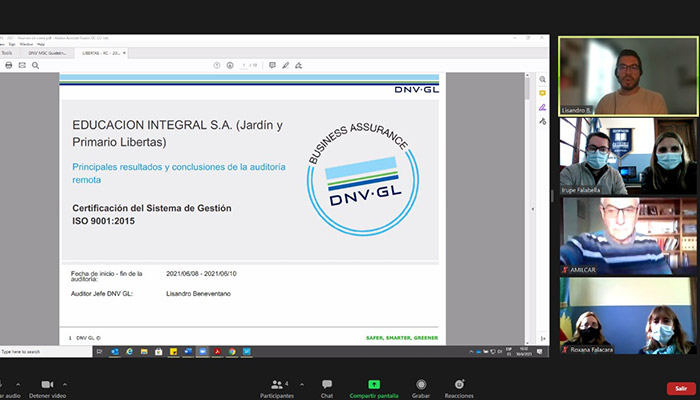Select the highlighter pen tool in the toolbar

point(285,65)
